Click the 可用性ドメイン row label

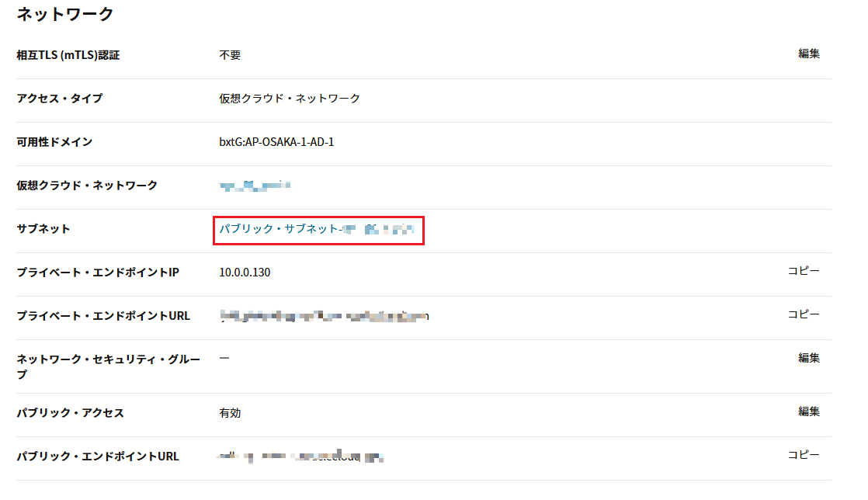click(x=54, y=142)
